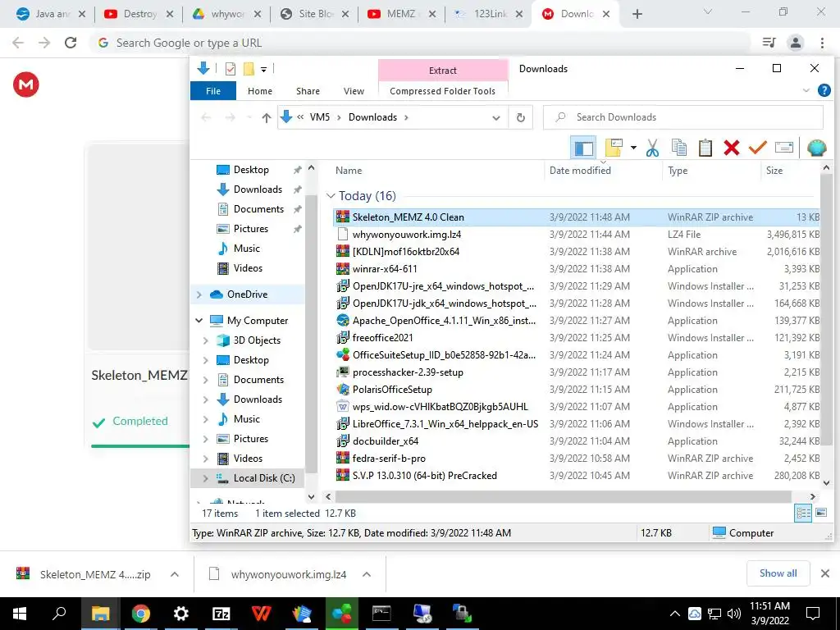Screen dimensions: 840x630
Task: Expand the ribbon chevron in Explorer
Action: [x=806, y=90]
